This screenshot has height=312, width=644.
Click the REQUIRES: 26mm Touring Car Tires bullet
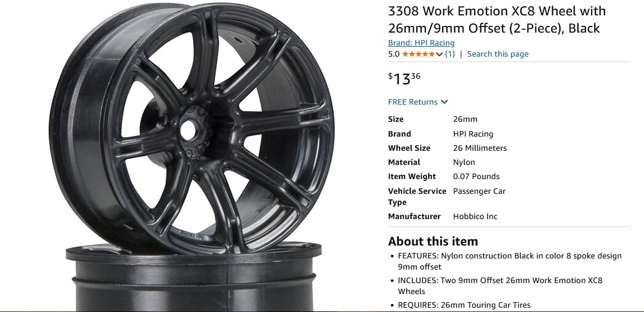pos(464,305)
